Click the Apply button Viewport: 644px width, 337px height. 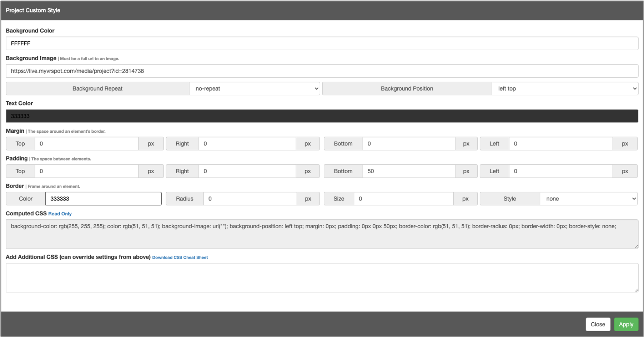coord(626,324)
